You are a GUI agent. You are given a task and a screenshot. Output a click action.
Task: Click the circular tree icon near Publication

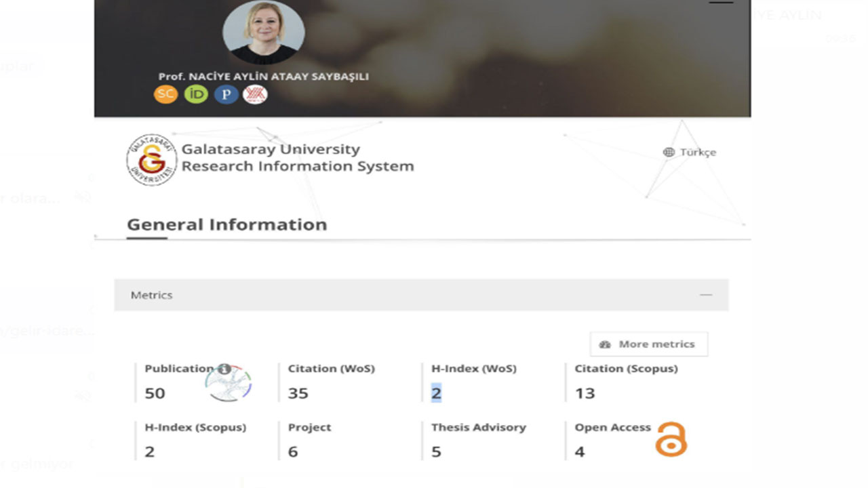[x=229, y=385]
